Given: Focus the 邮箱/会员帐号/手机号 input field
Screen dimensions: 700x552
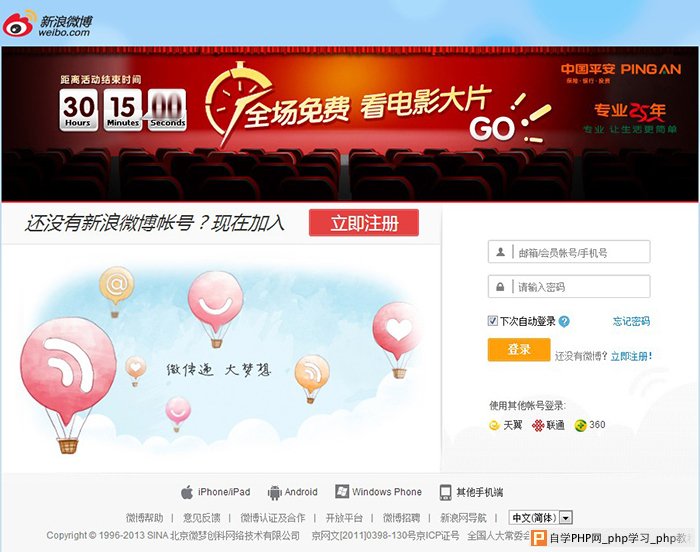Looking at the screenshot, I should pyautogui.click(x=569, y=252).
